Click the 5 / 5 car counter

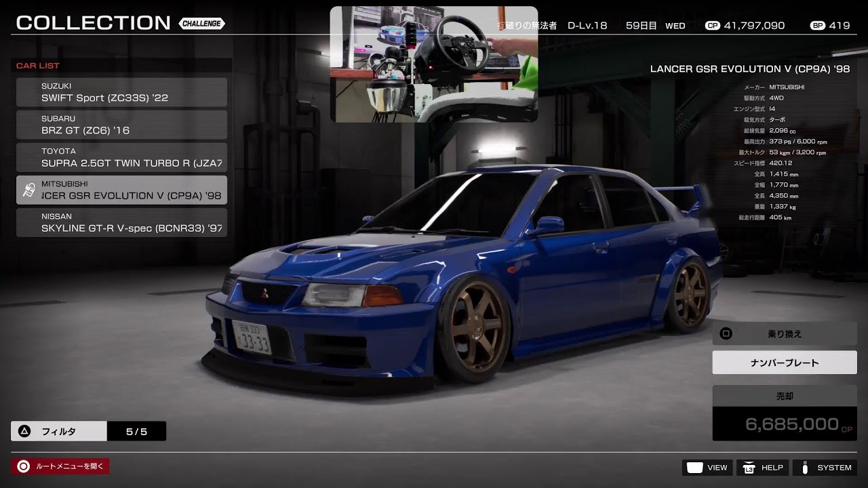pos(136,431)
